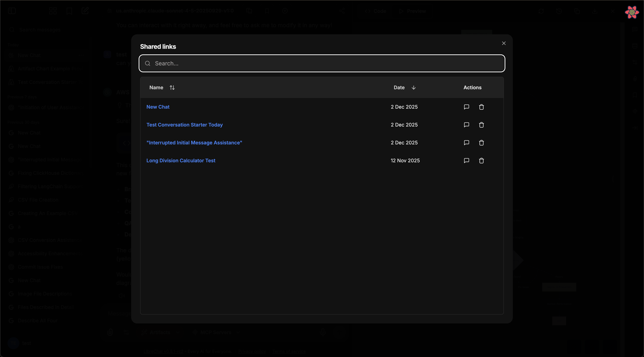Toggle sort order on the Name column
Image resolution: width=644 pixels, height=357 pixels.
point(172,88)
